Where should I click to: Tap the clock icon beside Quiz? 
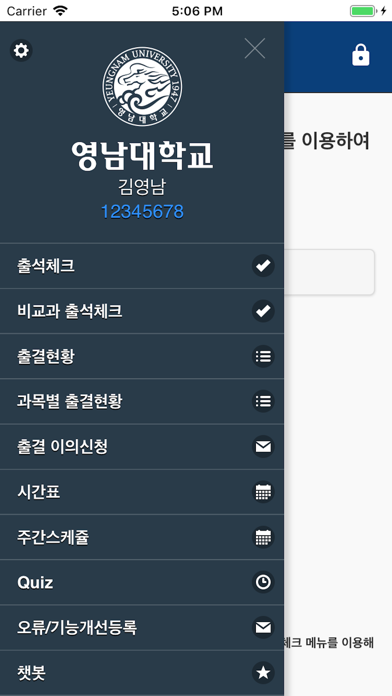click(263, 582)
